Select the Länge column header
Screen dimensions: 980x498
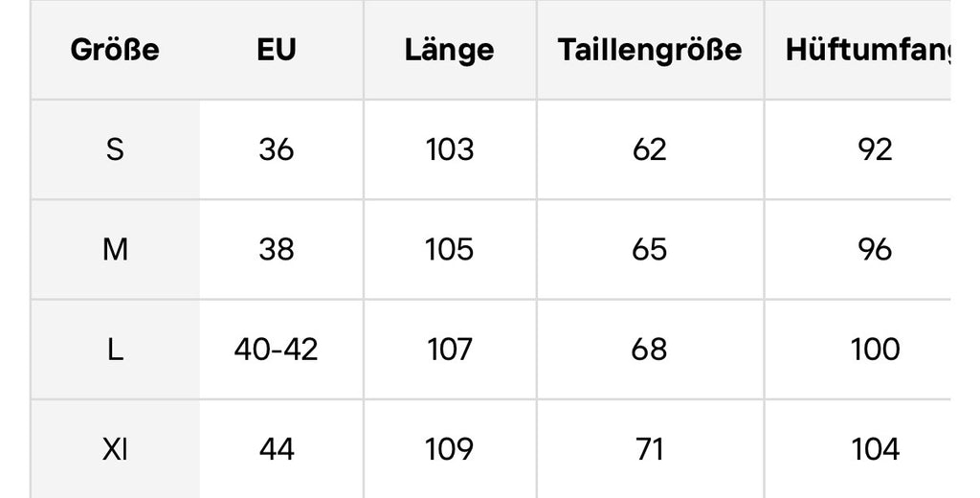[x=449, y=50]
